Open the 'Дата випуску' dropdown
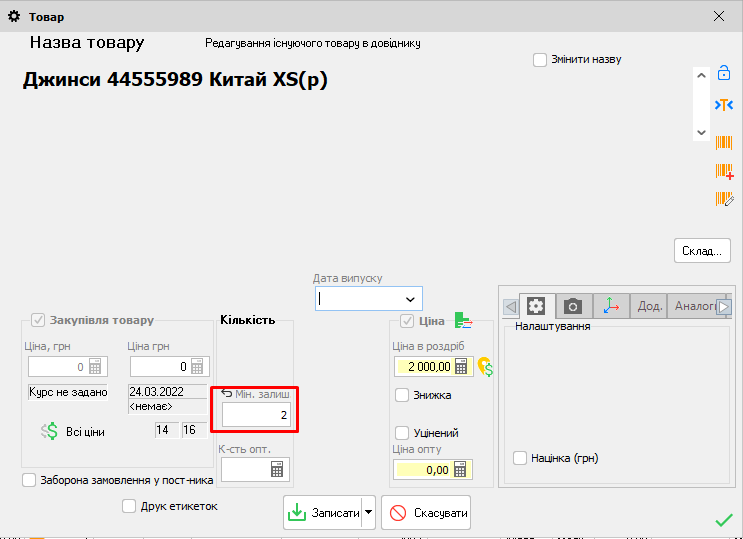Image resolution: width=743 pixels, height=539 pixels. click(x=409, y=299)
